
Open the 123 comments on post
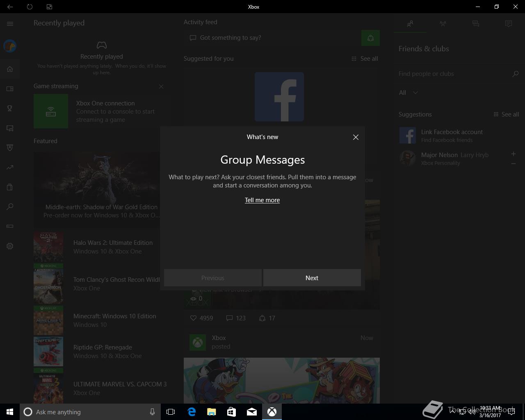click(236, 318)
